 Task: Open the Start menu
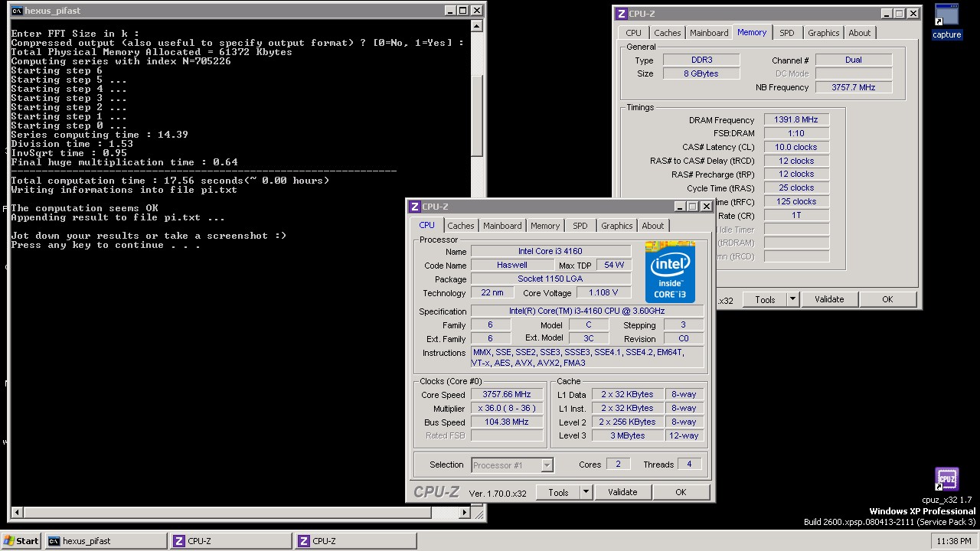21,541
